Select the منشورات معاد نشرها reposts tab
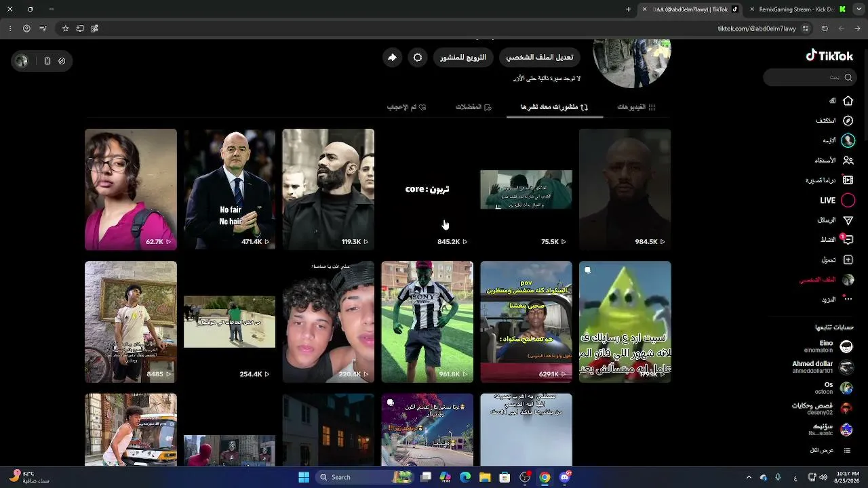Image resolution: width=868 pixels, height=488 pixels. tap(555, 107)
